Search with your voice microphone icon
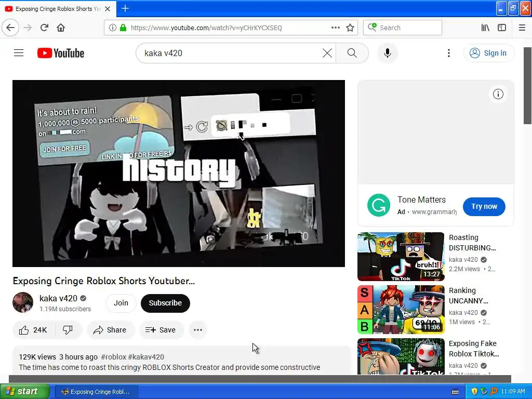This screenshot has height=399, width=532. pyautogui.click(x=388, y=53)
